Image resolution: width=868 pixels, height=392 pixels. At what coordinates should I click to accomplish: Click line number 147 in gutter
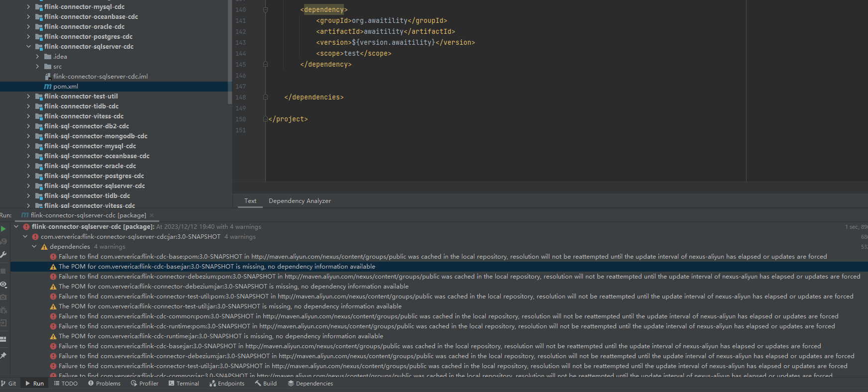pos(241,87)
